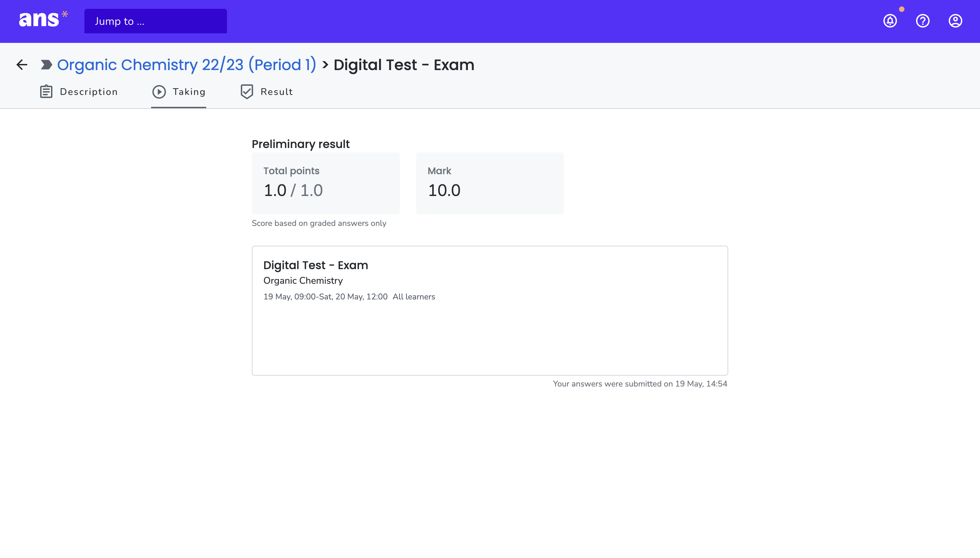980x558 pixels.
Task: Click the ans logo in header
Action: click(x=43, y=19)
